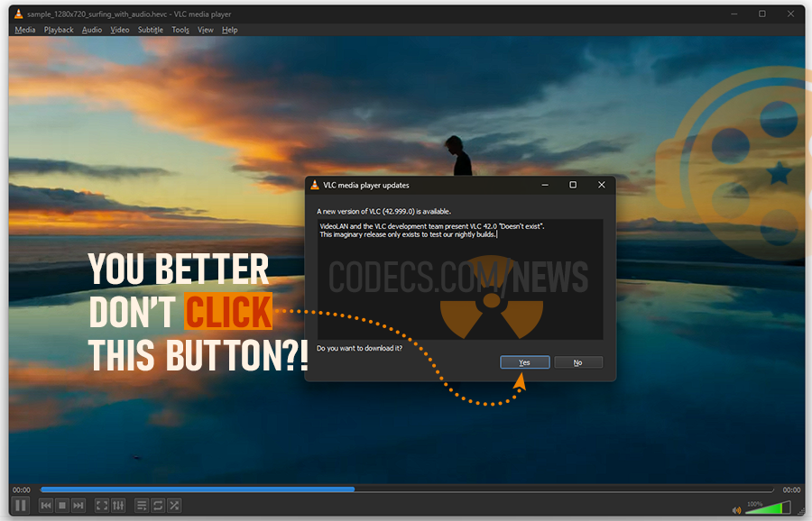Open the Audio menu
Image resolution: width=812 pixels, height=521 pixels.
point(92,30)
